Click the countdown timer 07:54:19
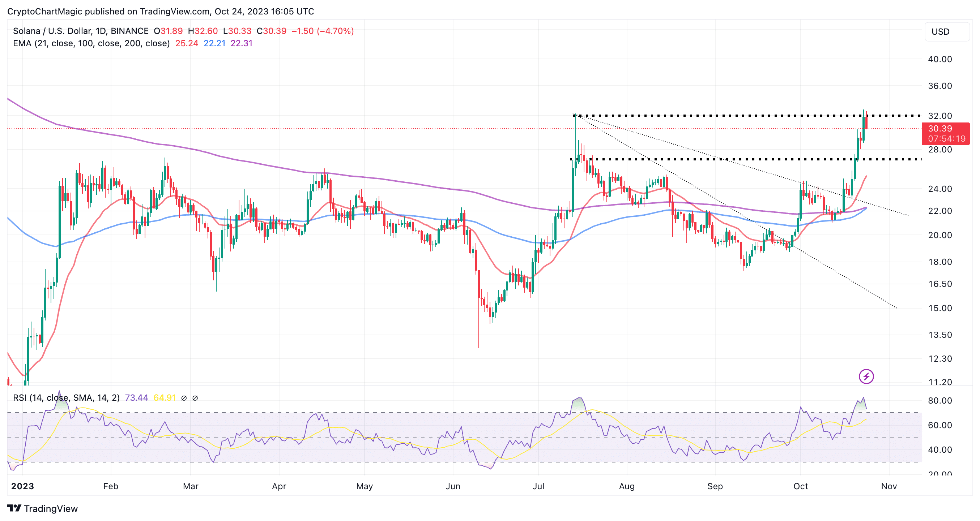The height and width of the screenshot is (521, 980). tap(946, 139)
